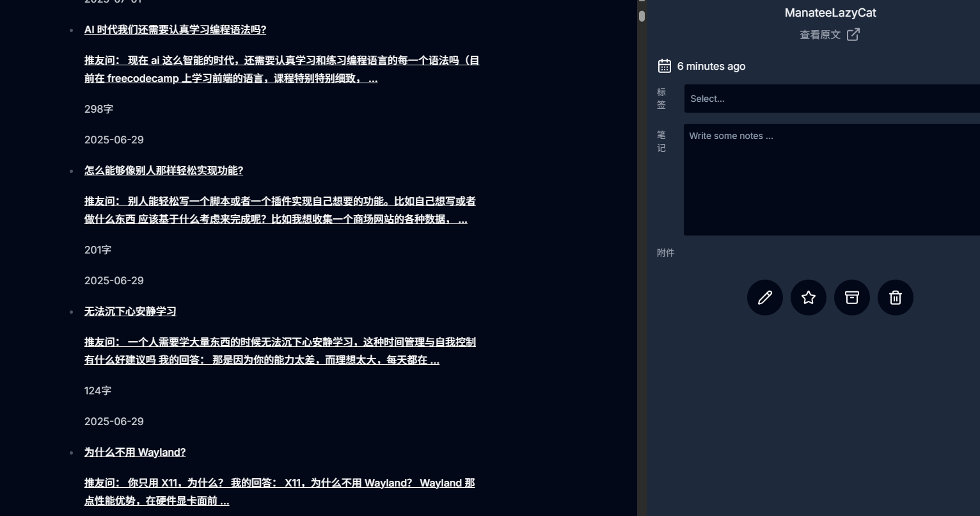This screenshot has width=980, height=516.
Task: Click the ManateeLazyCat title
Action: click(830, 13)
